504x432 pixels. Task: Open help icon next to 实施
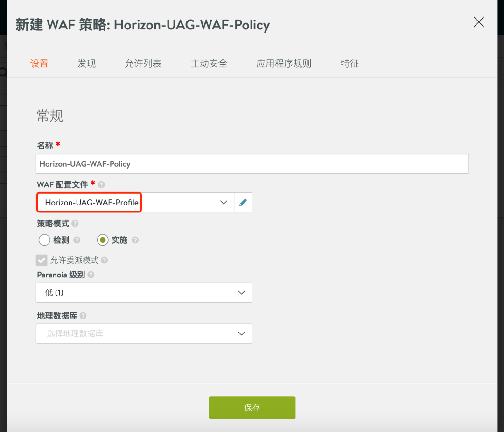pos(135,240)
